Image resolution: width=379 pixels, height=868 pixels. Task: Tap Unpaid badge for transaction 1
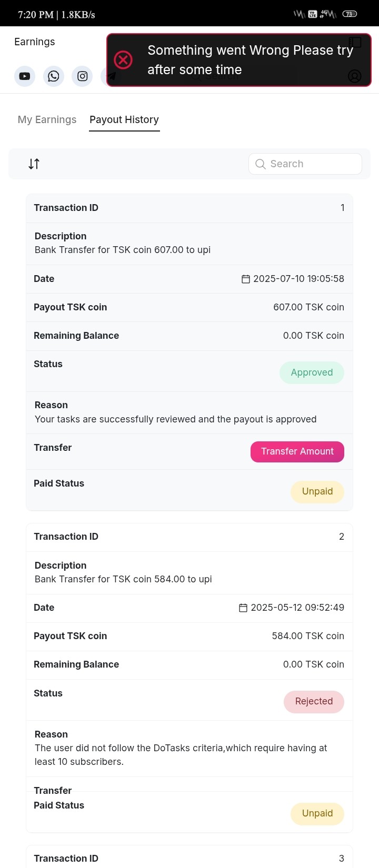pos(317,491)
